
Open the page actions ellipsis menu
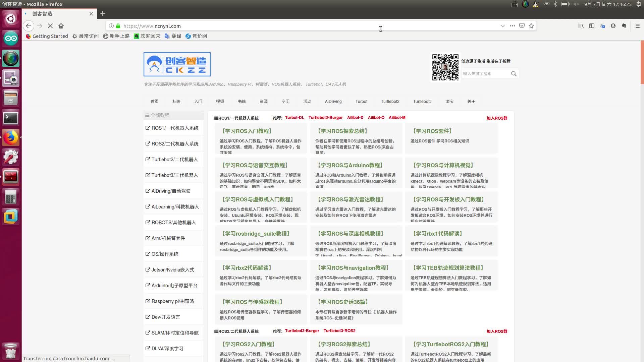coord(512,26)
